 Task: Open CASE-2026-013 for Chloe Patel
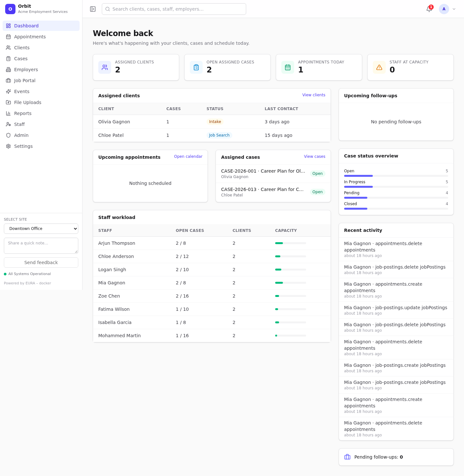[273, 192]
